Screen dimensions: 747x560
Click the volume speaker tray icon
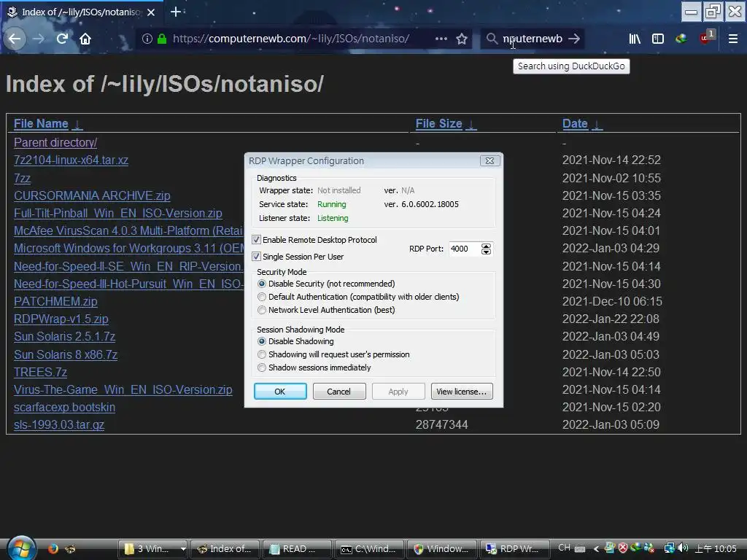[x=683, y=548]
